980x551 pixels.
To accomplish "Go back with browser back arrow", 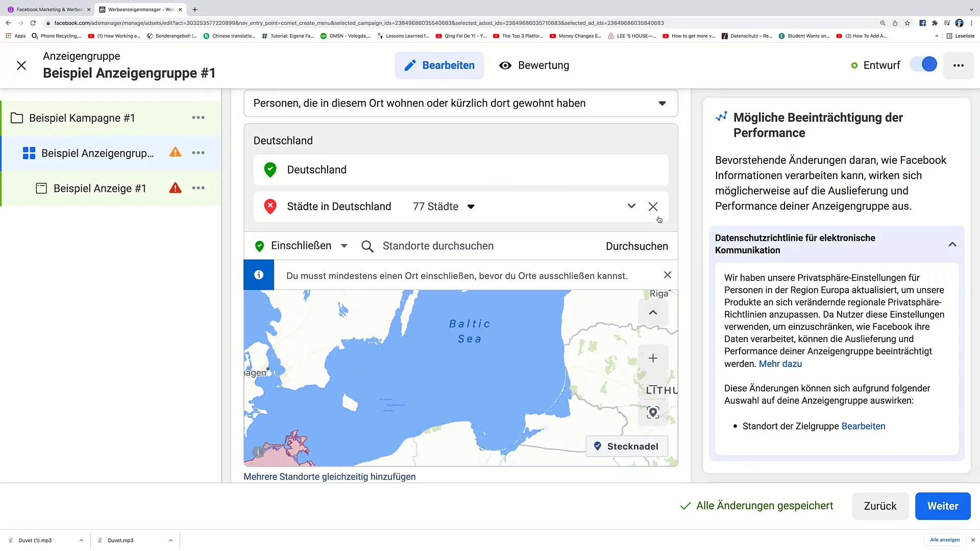I will tap(8, 23).
